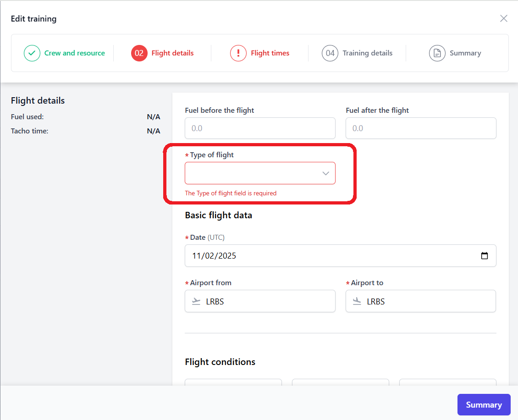
Task: Click the Airport to label
Action: click(x=367, y=283)
